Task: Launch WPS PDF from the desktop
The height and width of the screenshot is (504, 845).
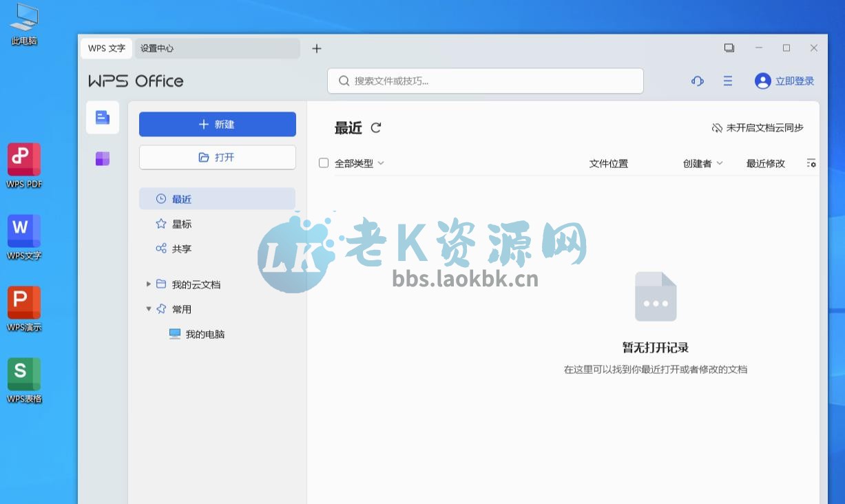Action: [x=24, y=166]
